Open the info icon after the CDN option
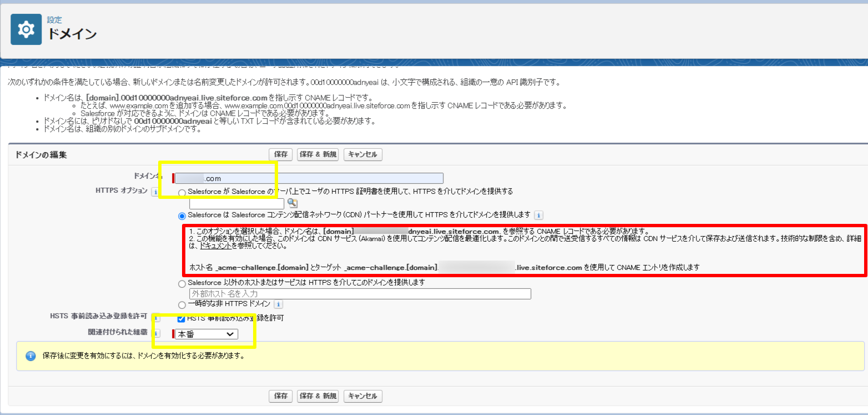 [x=539, y=215]
